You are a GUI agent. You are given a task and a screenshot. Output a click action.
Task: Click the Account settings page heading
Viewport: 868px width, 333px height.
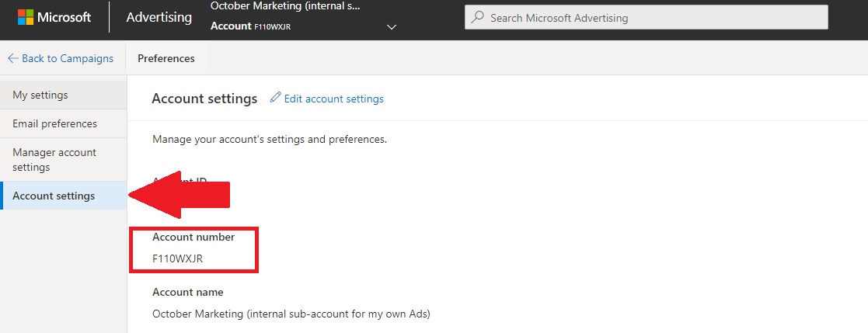204,99
